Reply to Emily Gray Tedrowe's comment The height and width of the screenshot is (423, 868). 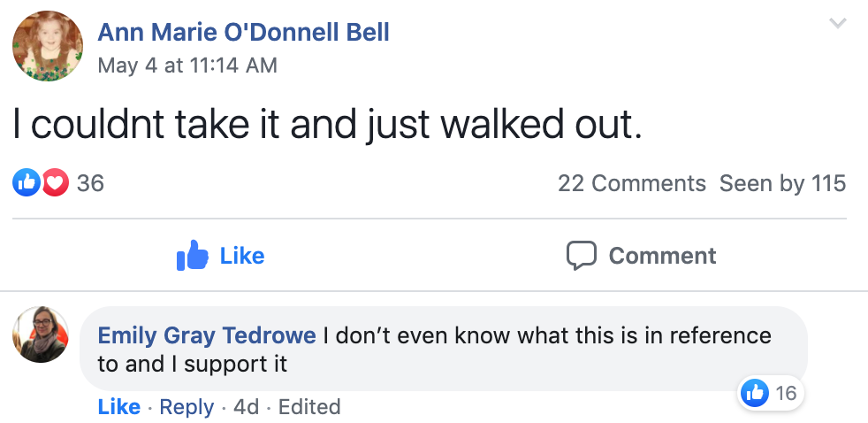pos(187,406)
